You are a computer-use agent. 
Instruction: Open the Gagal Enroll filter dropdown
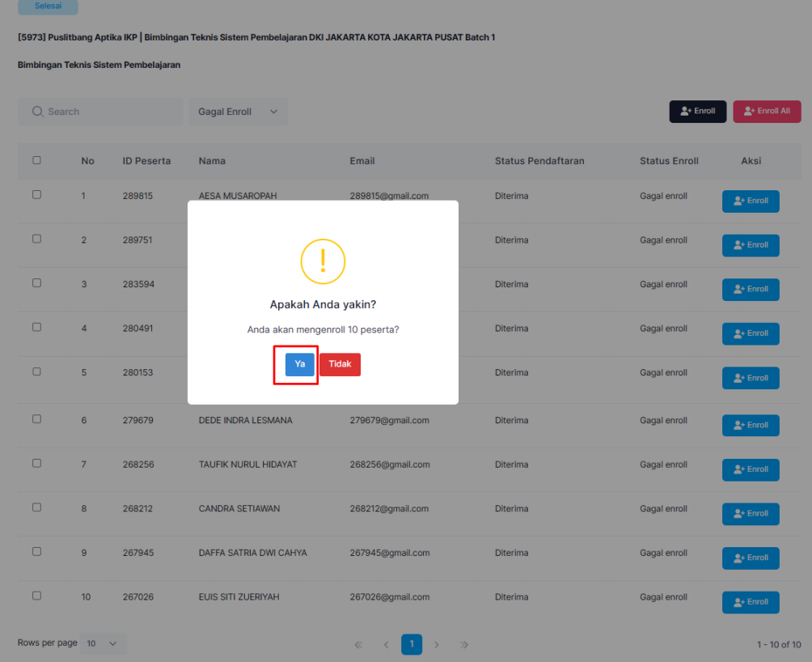[x=238, y=112]
